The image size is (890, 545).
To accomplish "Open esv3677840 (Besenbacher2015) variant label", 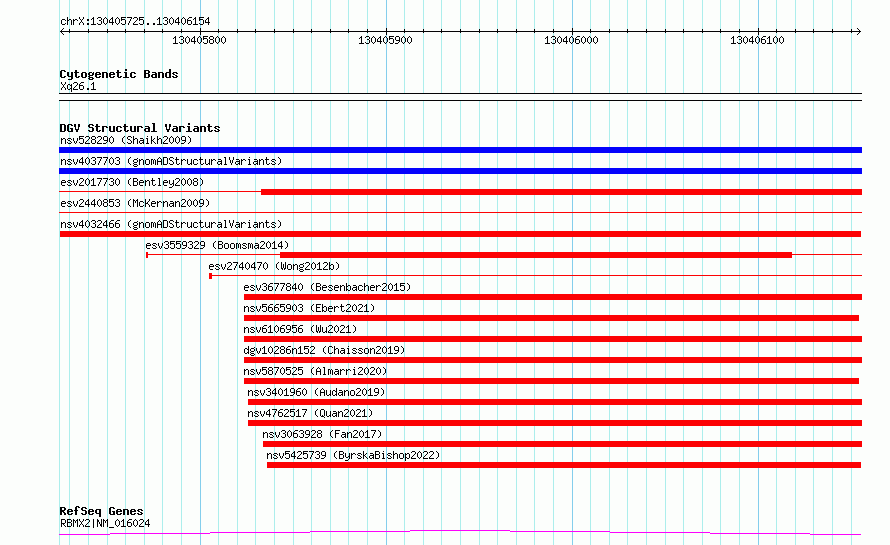I will click(327, 287).
